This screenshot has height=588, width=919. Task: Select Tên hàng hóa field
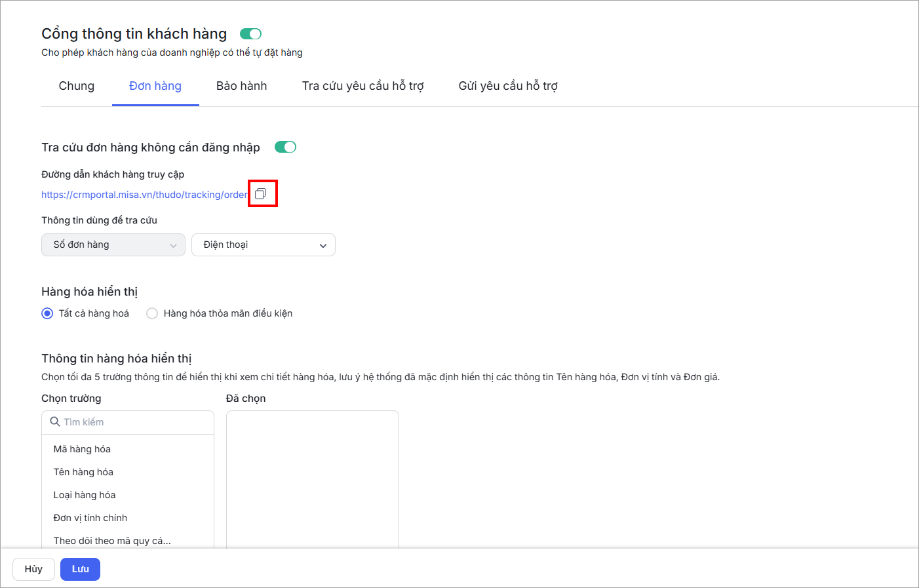coord(128,472)
